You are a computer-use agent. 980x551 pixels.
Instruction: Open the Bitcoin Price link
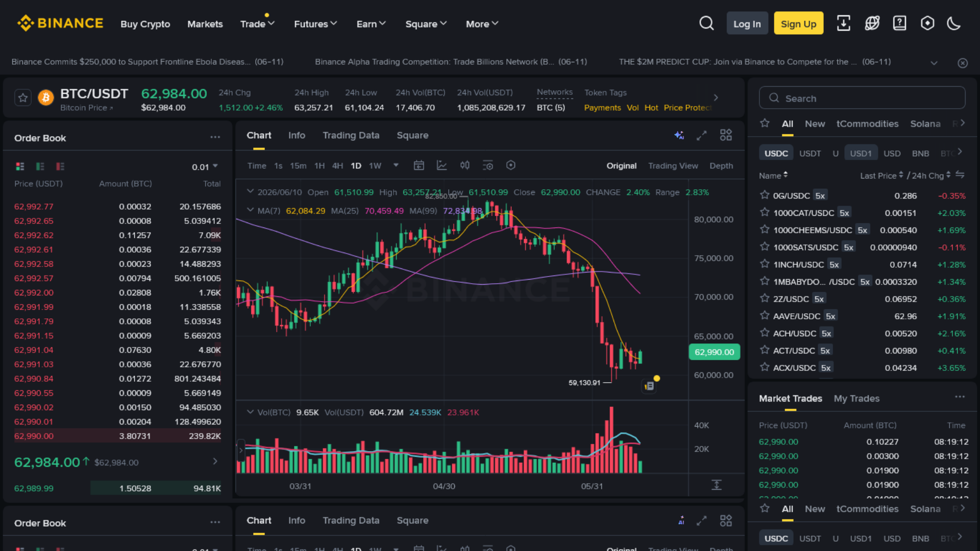(86, 108)
